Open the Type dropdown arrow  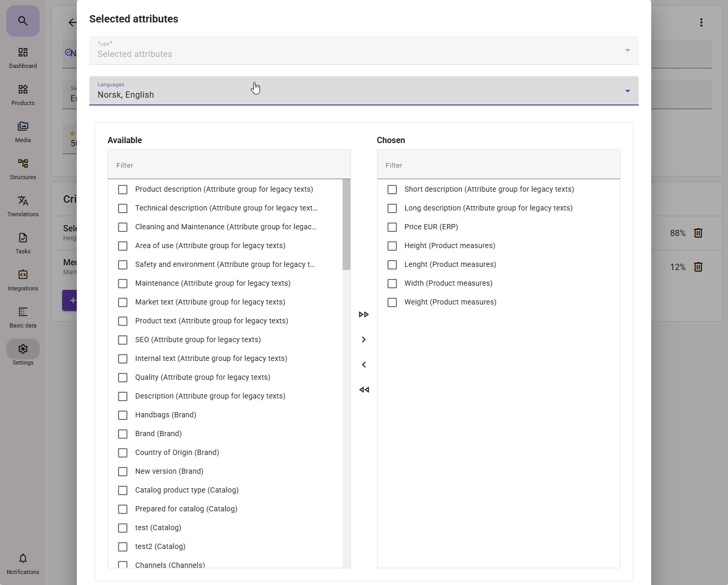627,50
